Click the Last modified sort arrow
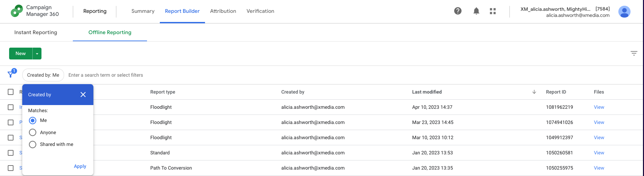 (x=534, y=92)
